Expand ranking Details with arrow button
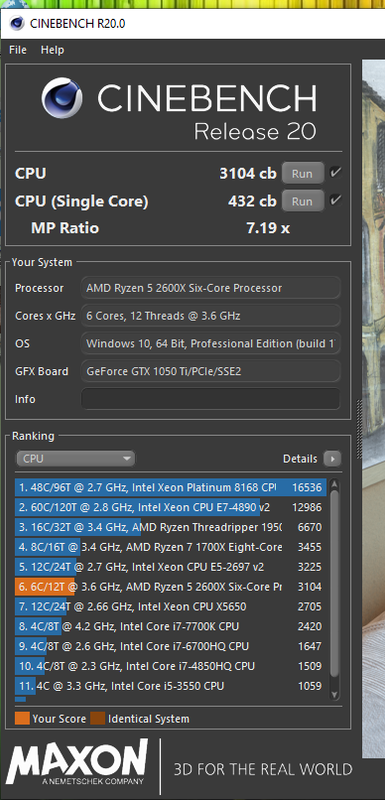Image resolution: width=385 pixels, height=800 pixels. (332, 459)
